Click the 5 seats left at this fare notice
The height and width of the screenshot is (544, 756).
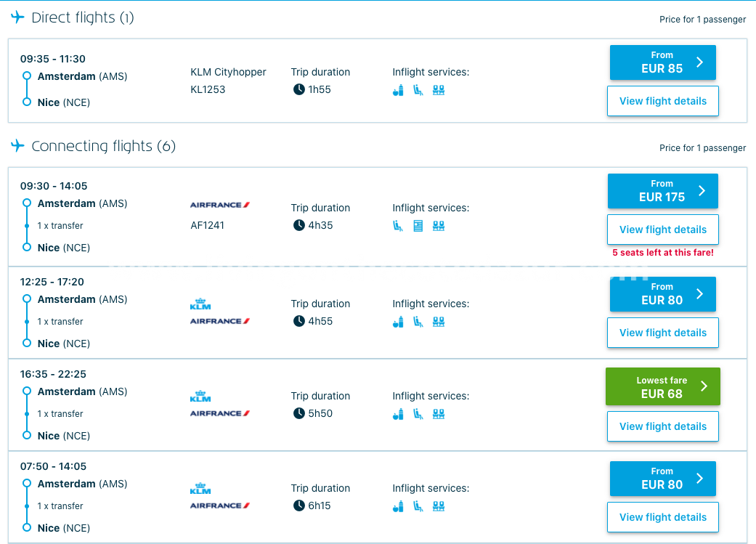[662, 253]
